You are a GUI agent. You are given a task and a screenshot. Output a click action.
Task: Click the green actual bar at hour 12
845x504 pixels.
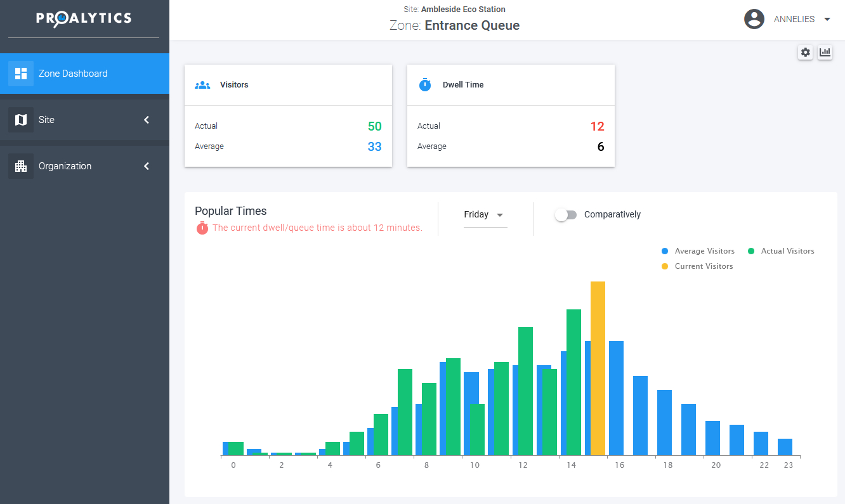(x=525, y=391)
